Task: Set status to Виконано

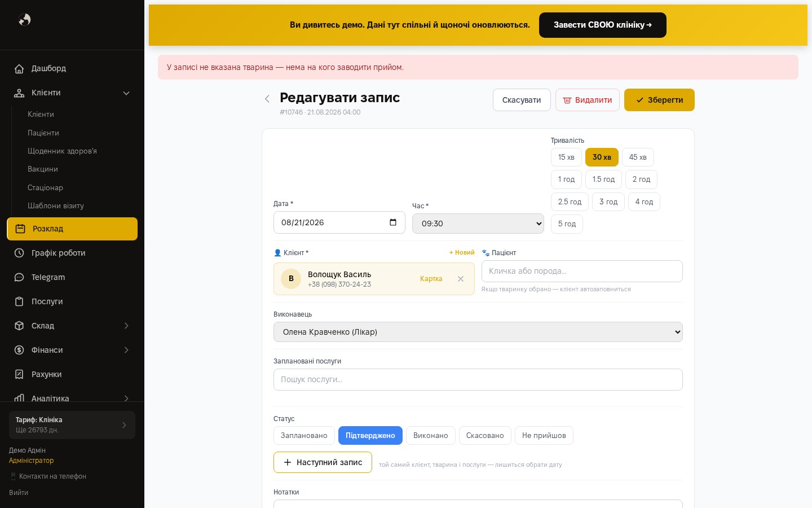Action: (431, 435)
